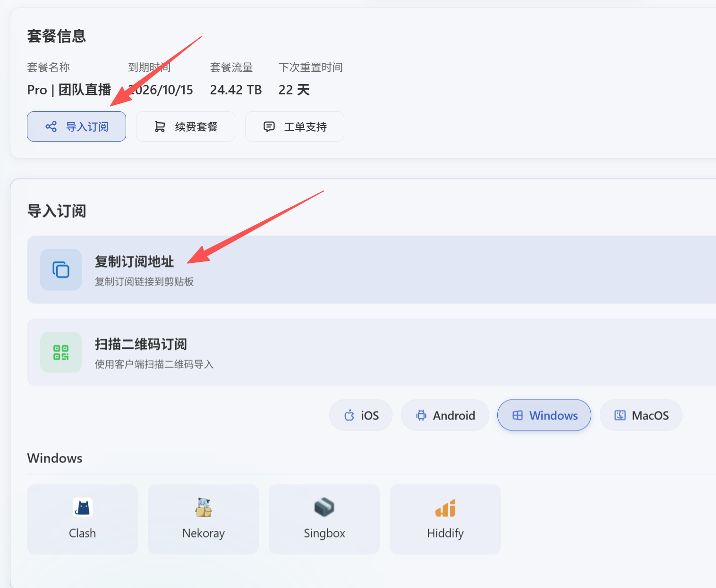Viewport: 716px width, 588px height.
Task: Switch to the iOS platform tab
Action: (x=361, y=415)
